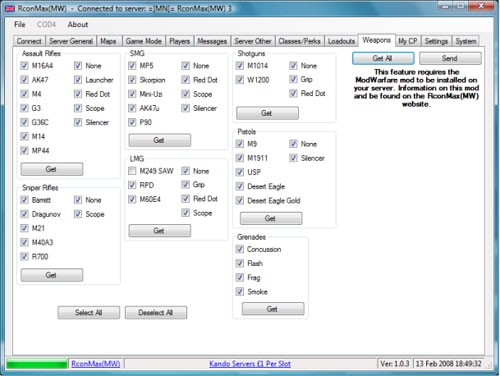Toggle the Barrett sniper checkbox
Viewport: 500px width, 376px height.
(24, 200)
